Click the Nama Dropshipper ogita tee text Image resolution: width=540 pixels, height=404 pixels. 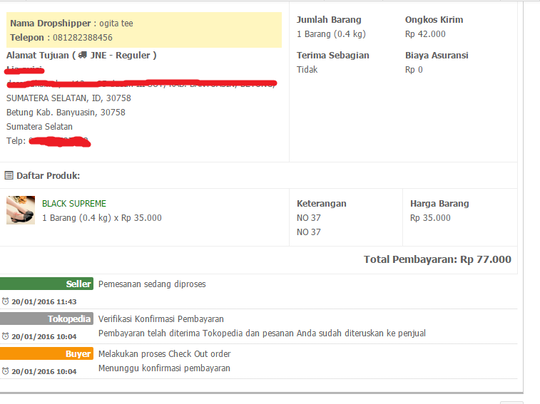click(72, 23)
